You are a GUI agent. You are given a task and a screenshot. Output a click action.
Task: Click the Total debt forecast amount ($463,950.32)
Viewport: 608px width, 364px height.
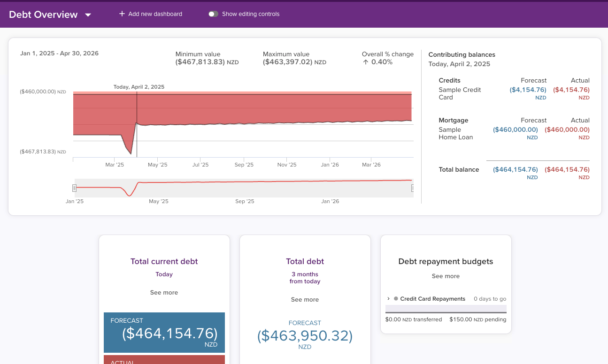305,336
